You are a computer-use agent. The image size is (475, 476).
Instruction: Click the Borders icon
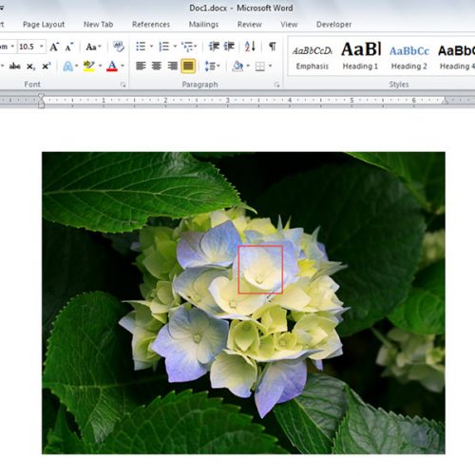tap(260, 66)
